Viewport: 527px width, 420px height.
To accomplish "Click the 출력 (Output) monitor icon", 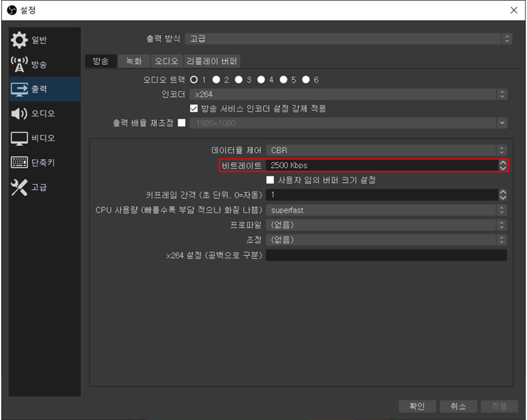I will (x=19, y=89).
